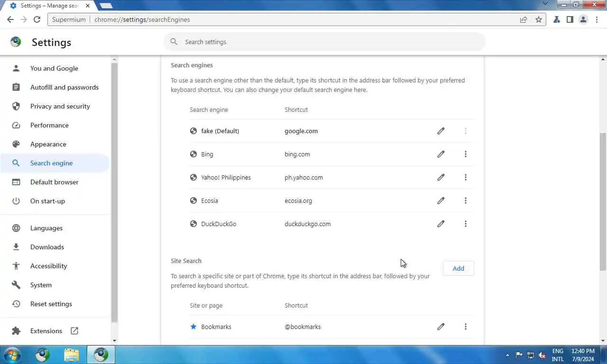Open more actions for Yahoo! Philippines

coord(466,177)
